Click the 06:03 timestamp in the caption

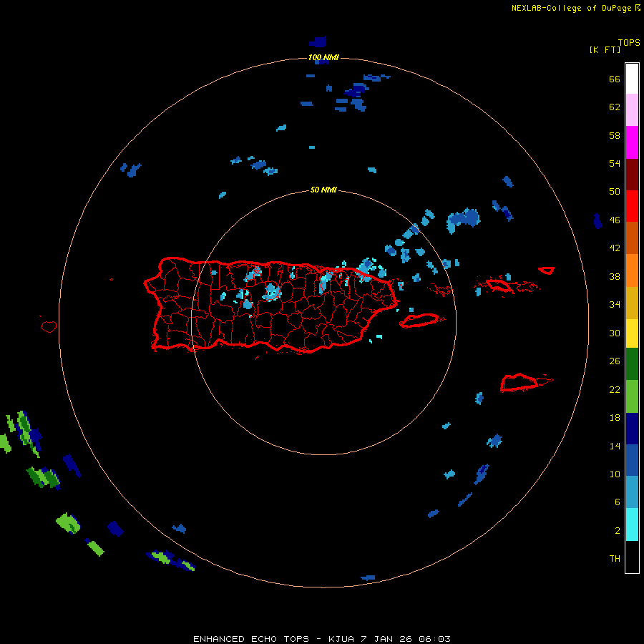(x=434, y=639)
